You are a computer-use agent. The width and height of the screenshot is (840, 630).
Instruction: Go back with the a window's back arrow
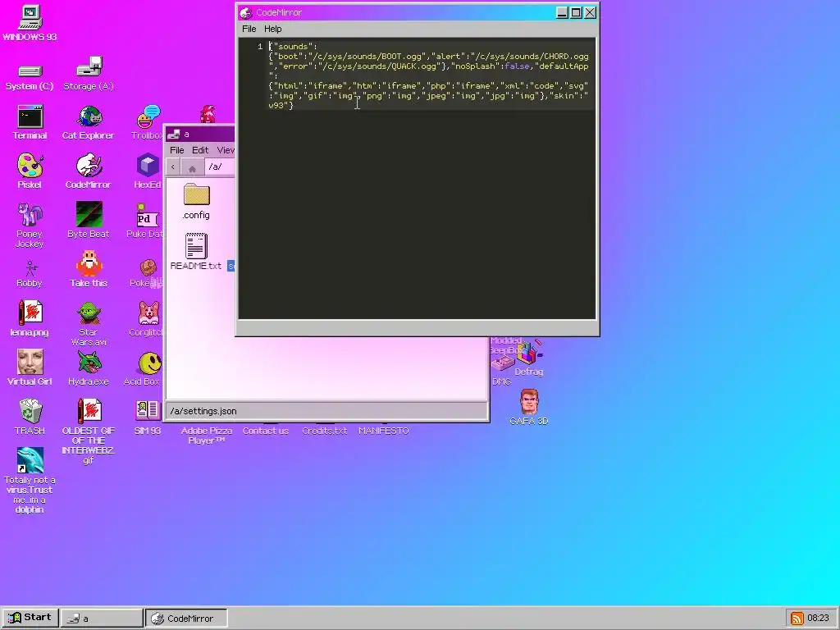(x=173, y=167)
